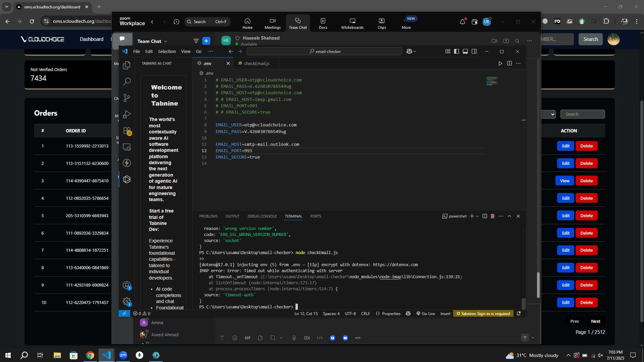Viewport: 644px width, 362px height.
Task: Click View for order 114-4390447-8875410
Action: click(565, 181)
